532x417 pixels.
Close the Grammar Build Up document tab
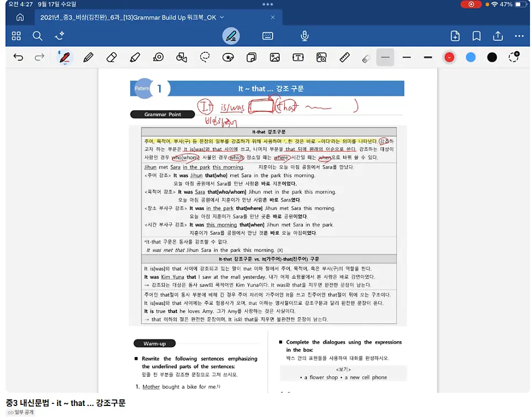273,17
